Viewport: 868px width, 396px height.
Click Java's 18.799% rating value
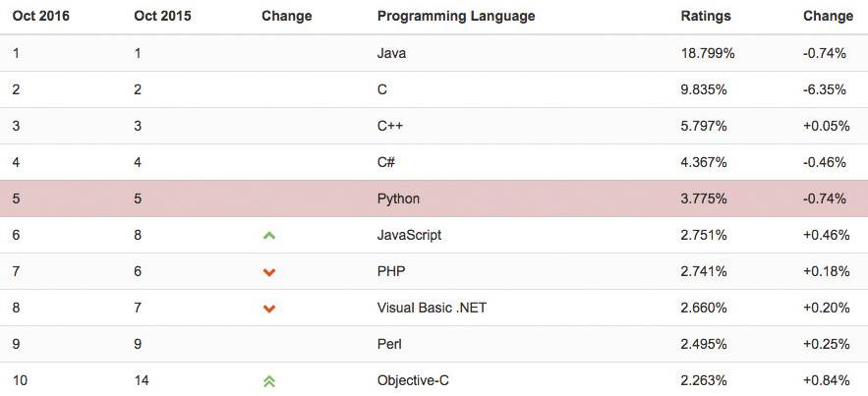[708, 53]
